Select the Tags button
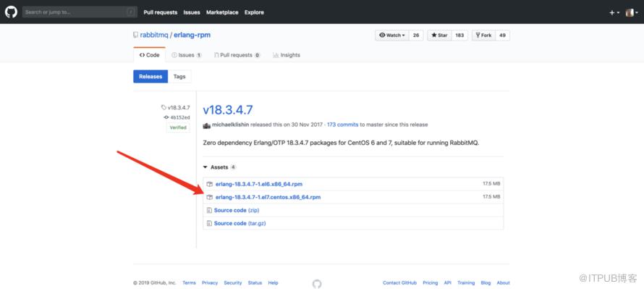This screenshot has height=289, width=644. pyautogui.click(x=179, y=77)
